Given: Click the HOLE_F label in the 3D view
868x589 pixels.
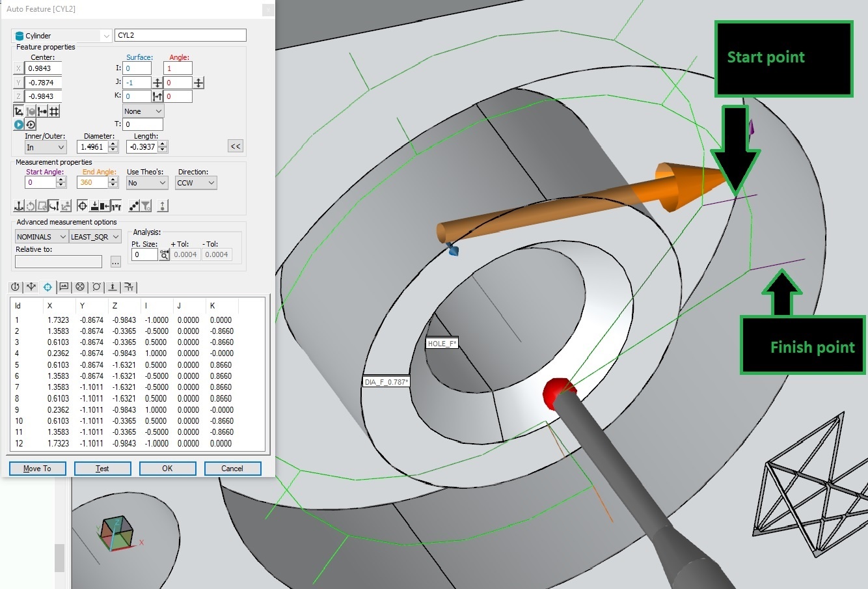Looking at the screenshot, I should (442, 344).
